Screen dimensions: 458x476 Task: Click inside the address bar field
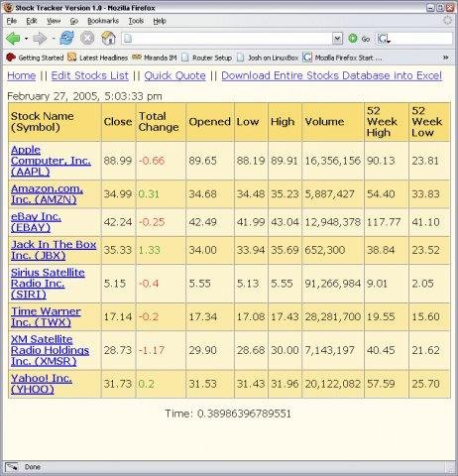point(231,39)
